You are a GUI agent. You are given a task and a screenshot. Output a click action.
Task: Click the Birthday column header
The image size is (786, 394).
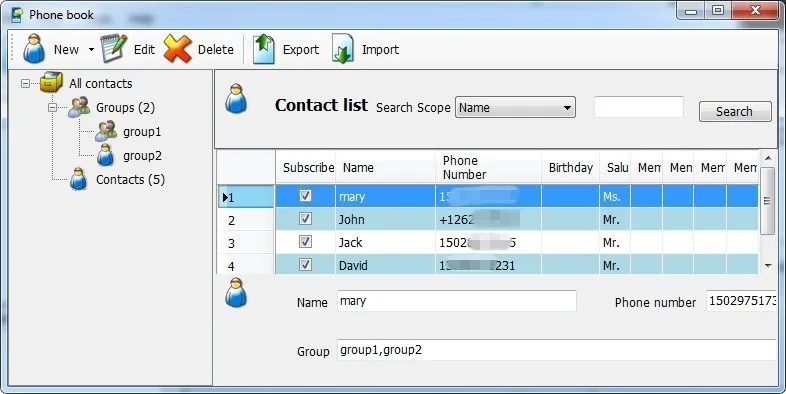pyautogui.click(x=570, y=167)
